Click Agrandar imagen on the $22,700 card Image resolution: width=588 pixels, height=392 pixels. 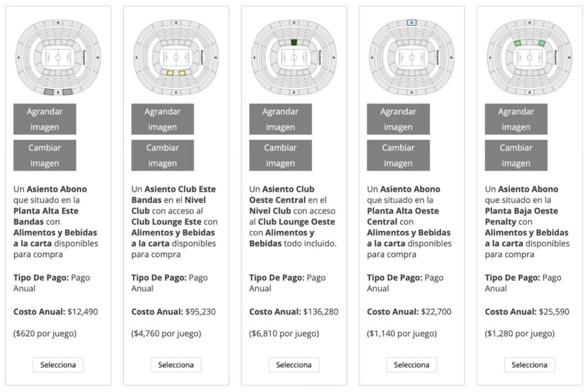[398, 119]
